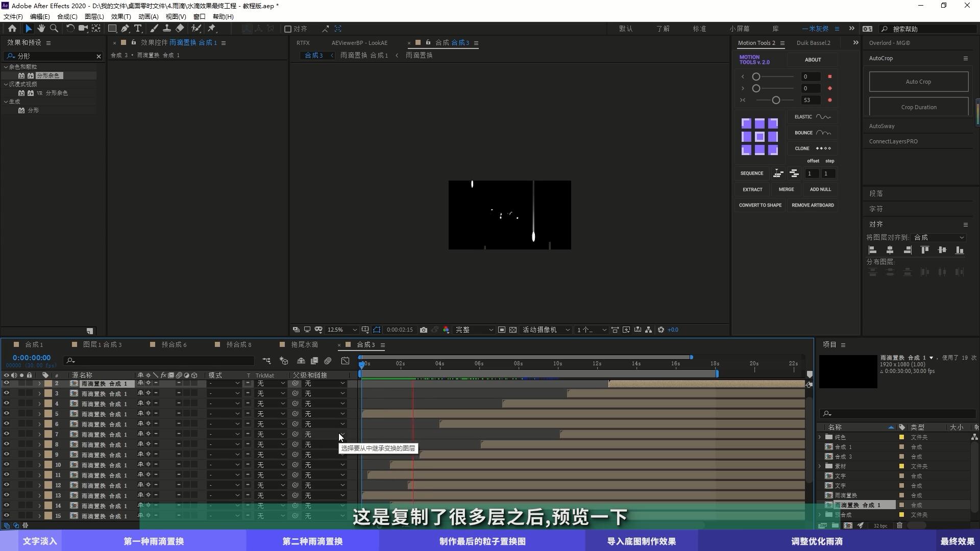Viewport: 980px width, 551px height.
Task: Open the 12.5% magnification dropdown
Action: pyautogui.click(x=342, y=330)
